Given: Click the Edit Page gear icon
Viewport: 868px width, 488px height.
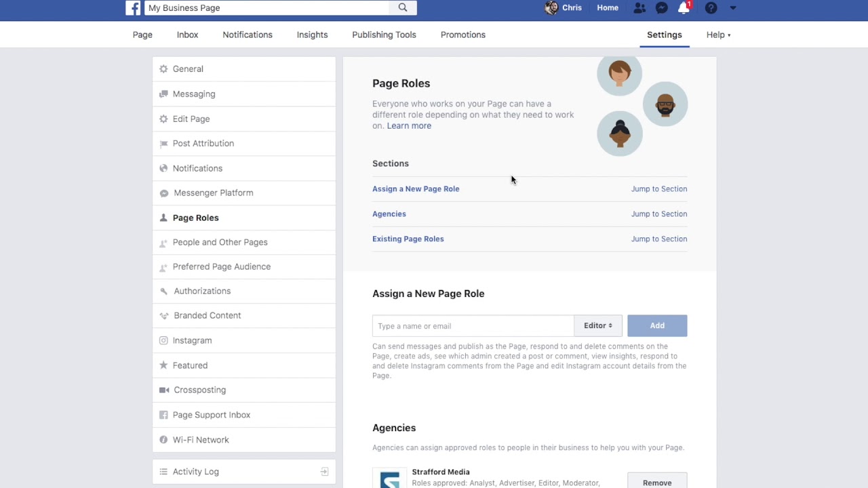Looking at the screenshot, I should click(x=163, y=119).
